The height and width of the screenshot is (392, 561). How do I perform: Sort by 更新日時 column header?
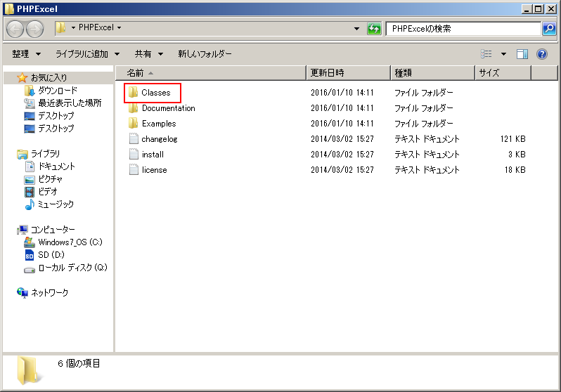tap(349, 73)
